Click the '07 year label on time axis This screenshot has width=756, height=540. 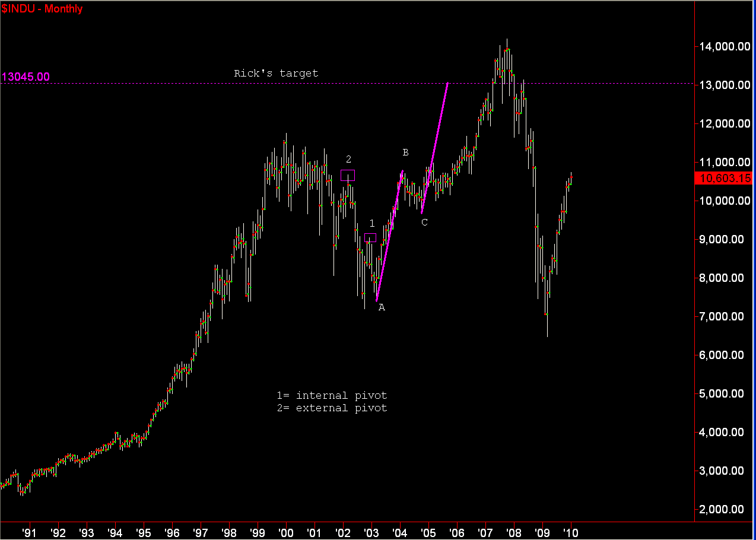485,532
